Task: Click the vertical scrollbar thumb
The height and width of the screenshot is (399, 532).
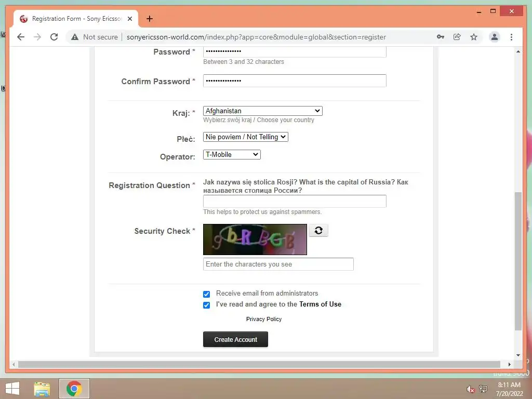Action: click(x=518, y=261)
